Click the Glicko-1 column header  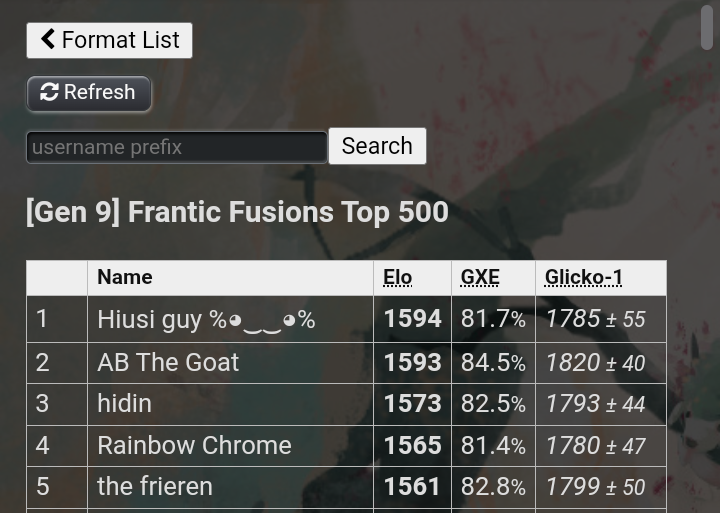pyautogui.click(x=584, y=277)
